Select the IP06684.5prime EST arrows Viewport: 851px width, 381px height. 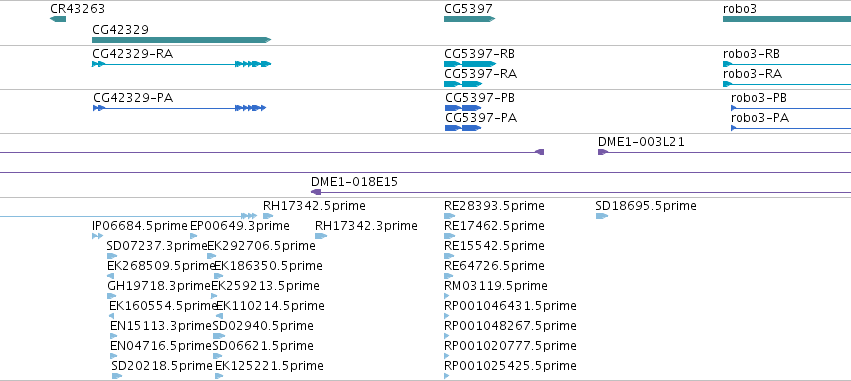click(98, 236)
